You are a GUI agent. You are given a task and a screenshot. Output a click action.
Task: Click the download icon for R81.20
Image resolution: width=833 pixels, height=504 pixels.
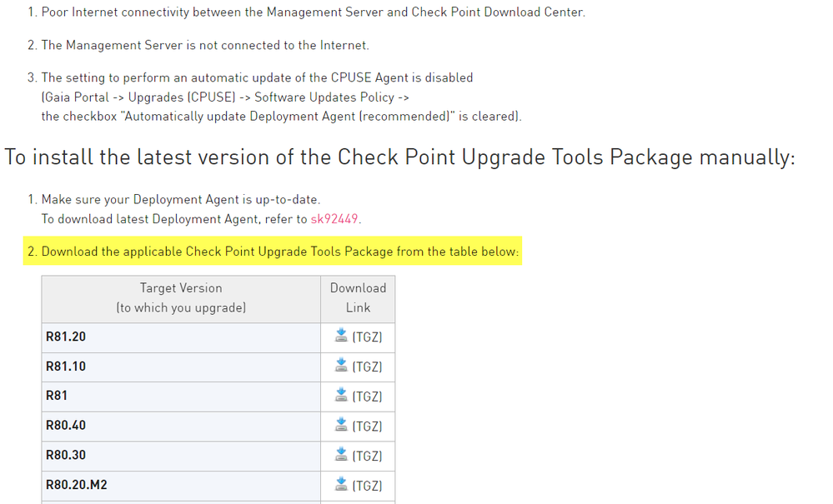(340, 336)
